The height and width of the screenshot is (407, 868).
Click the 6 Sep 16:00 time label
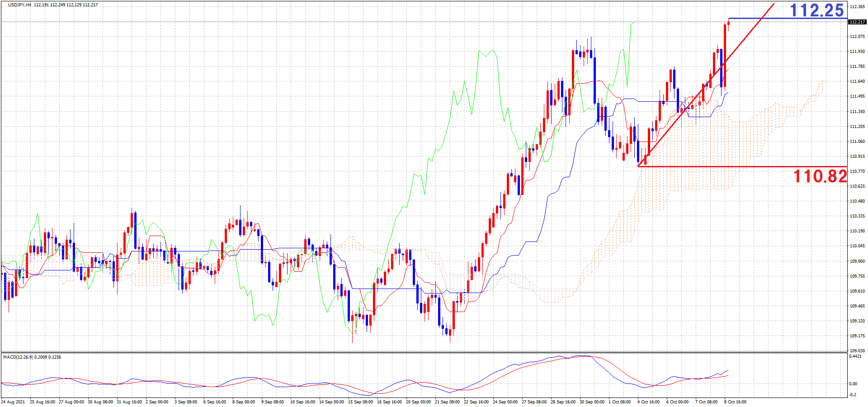coord(215,402)
